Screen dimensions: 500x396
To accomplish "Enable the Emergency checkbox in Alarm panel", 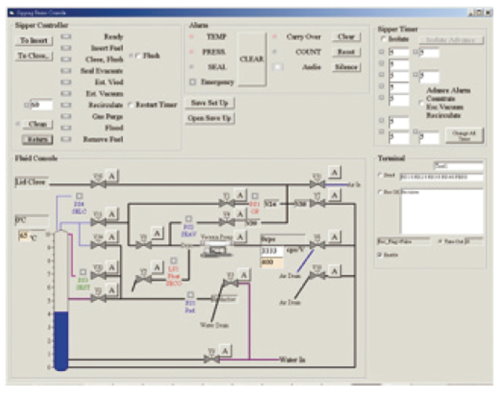I will tap(193, 82).
